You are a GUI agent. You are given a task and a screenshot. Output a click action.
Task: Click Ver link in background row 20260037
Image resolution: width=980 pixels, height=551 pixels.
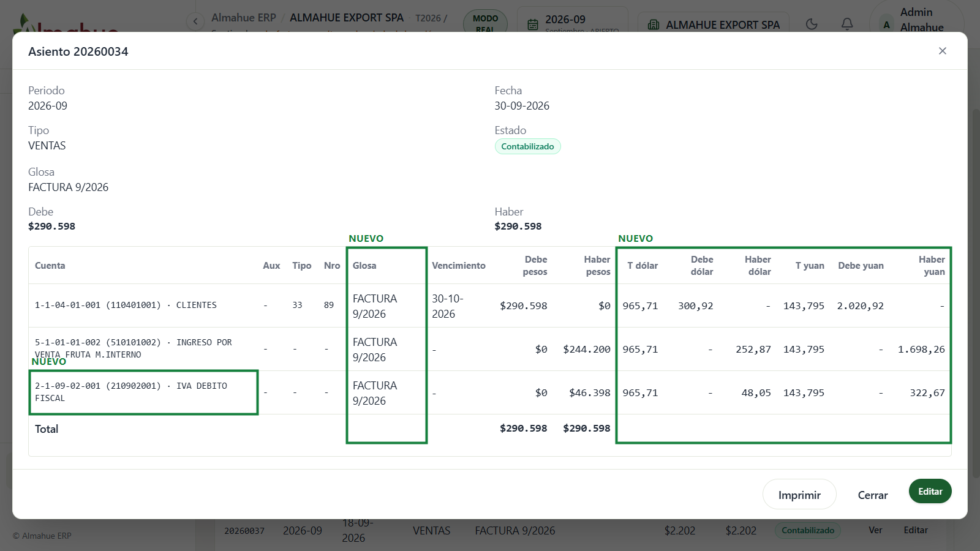tap(875, 530)
